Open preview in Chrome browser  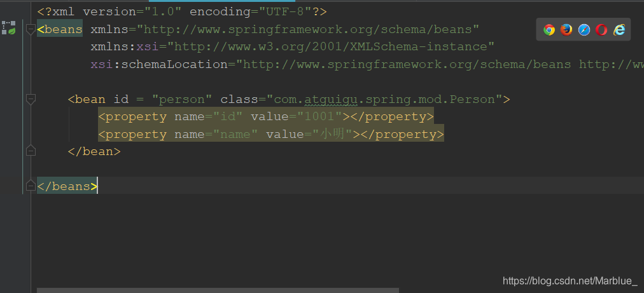[x=549, y=29]
